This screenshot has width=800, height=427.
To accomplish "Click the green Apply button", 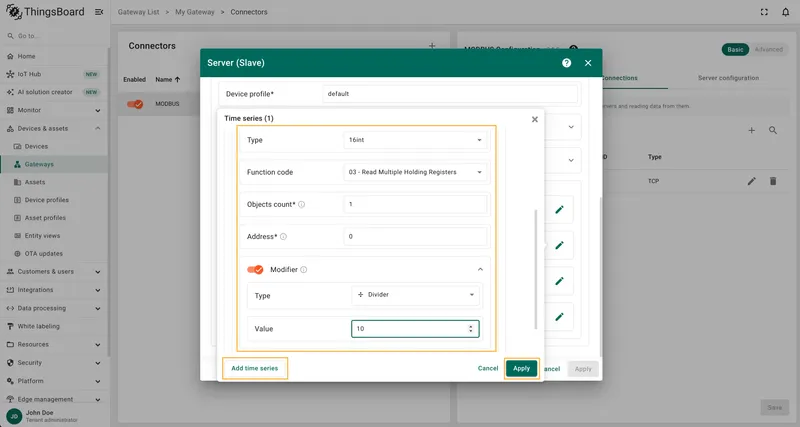I will pyautogui.click(x=521, y=368).
